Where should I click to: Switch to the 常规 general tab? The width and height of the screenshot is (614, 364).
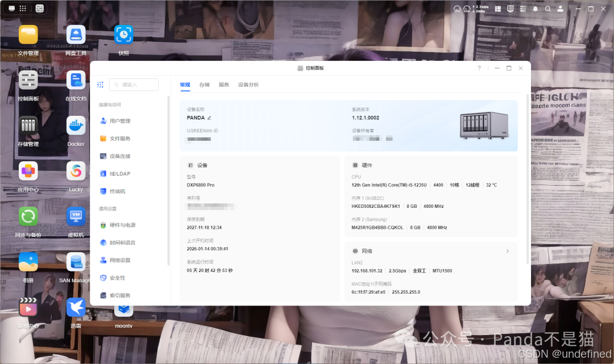click(185, 85)
